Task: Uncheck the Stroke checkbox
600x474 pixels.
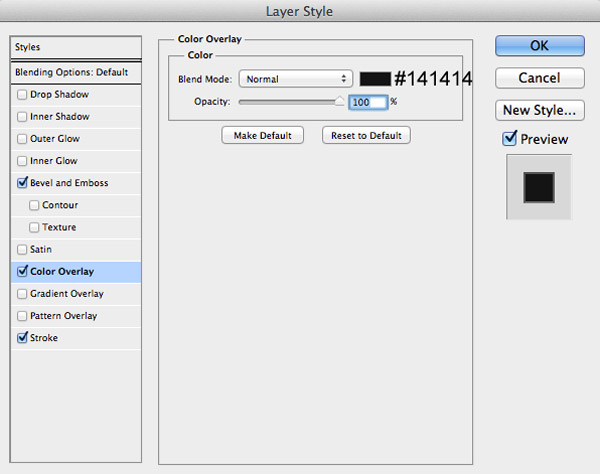Action: tap(22, 338)
